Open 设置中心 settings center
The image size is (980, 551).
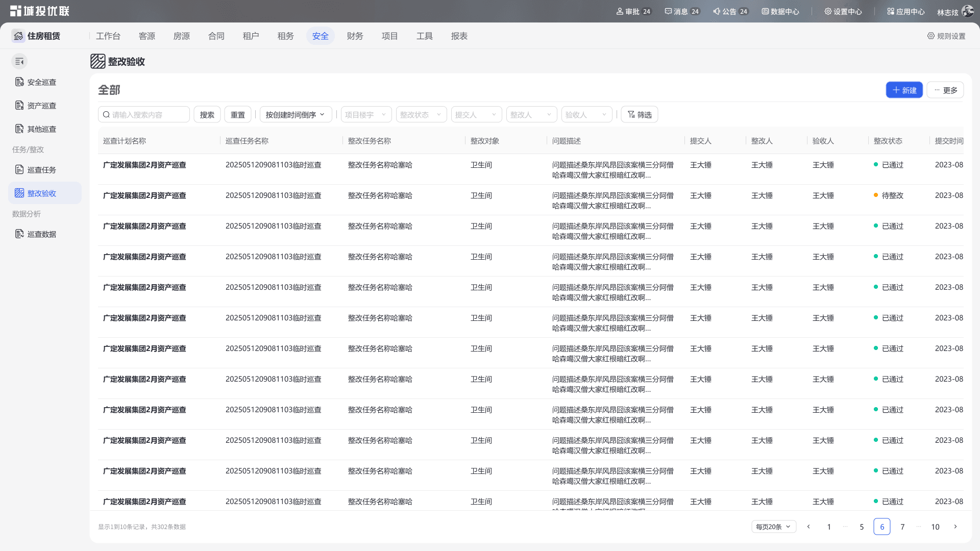(x=843, y=11)
